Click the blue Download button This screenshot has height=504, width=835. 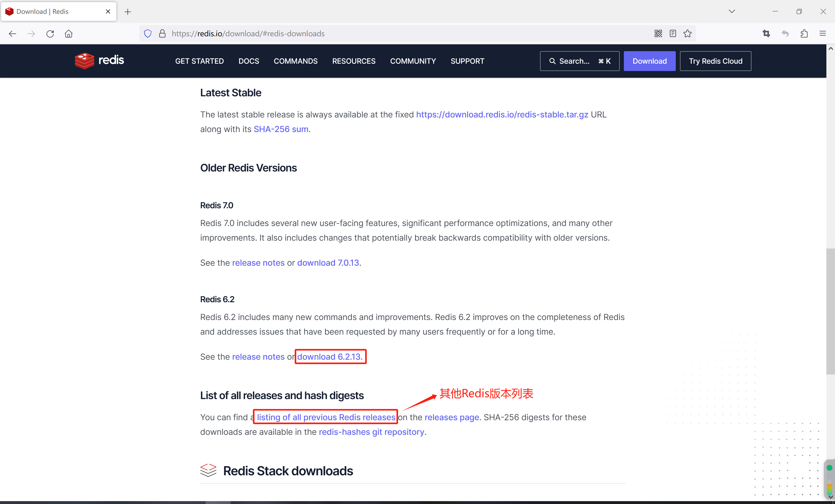649,61
